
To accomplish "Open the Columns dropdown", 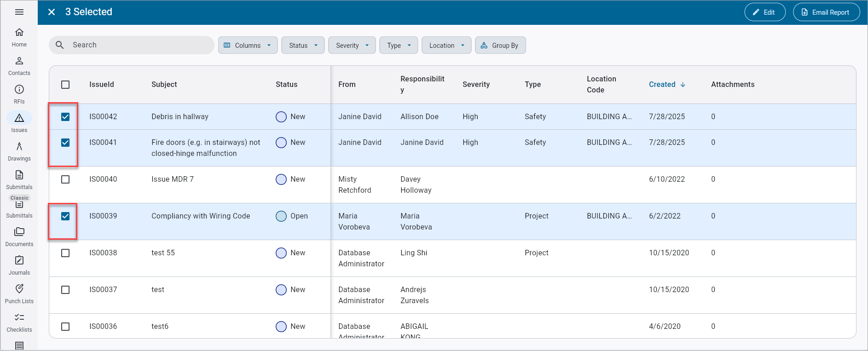I will tap(248, 45).
